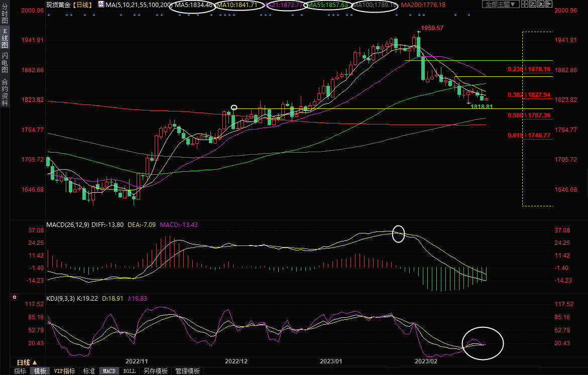The width and height of the screenshot is (588, 375).
Task: Click the MA5:1834.46 value
Action: pyautogui.click(x=193, y=5)
